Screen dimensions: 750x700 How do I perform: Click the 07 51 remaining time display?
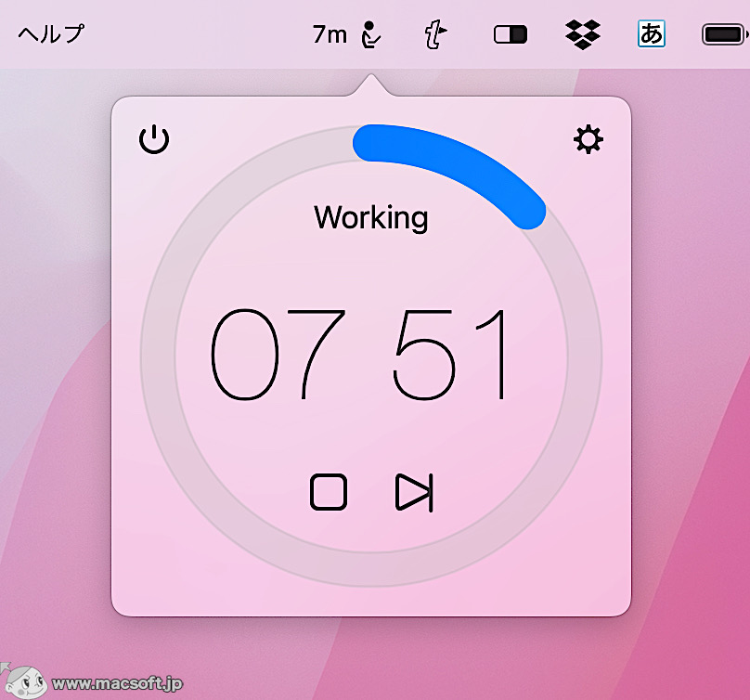pos(358,354)
